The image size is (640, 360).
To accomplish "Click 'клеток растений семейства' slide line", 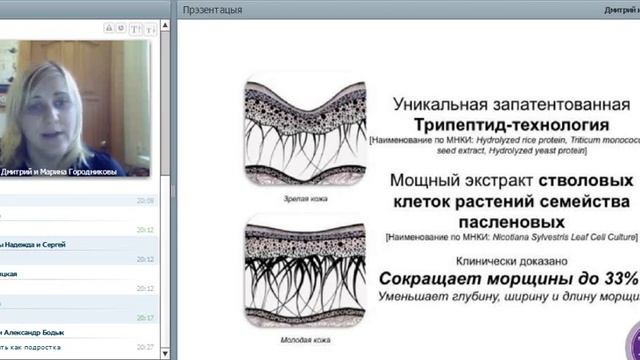I will click(x=511, y=202).
